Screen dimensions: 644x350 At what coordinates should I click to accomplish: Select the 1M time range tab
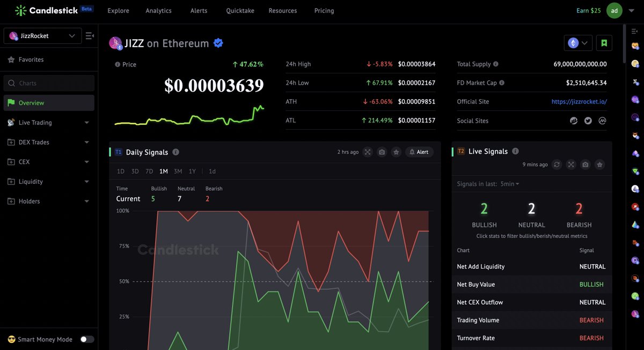point(164,172)
